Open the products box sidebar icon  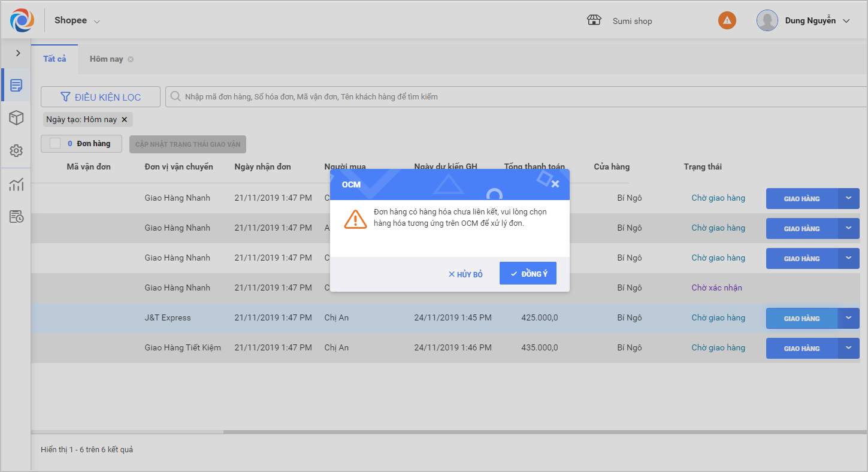pyautogui.click(x=16, y=118)
